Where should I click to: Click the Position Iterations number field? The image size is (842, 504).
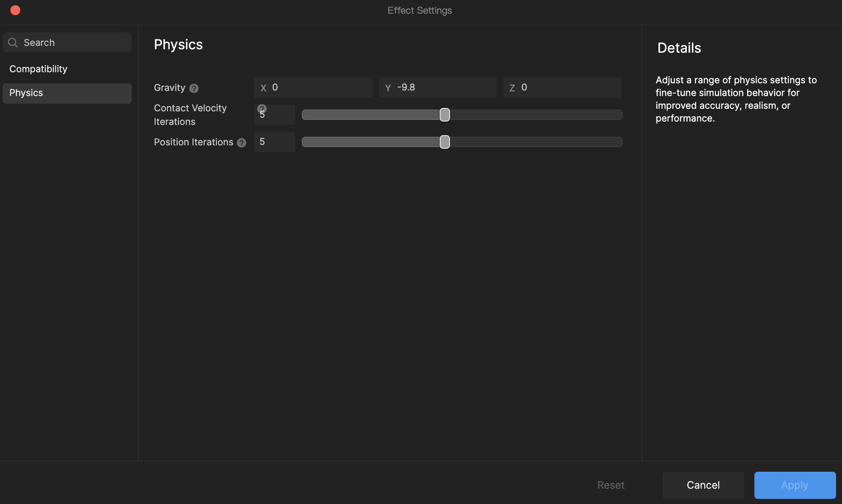275,142
